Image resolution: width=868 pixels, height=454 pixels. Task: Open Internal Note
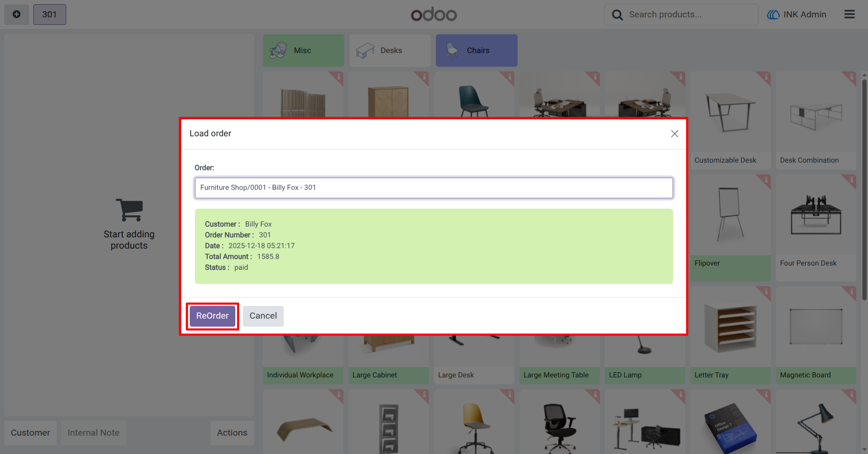93,433
